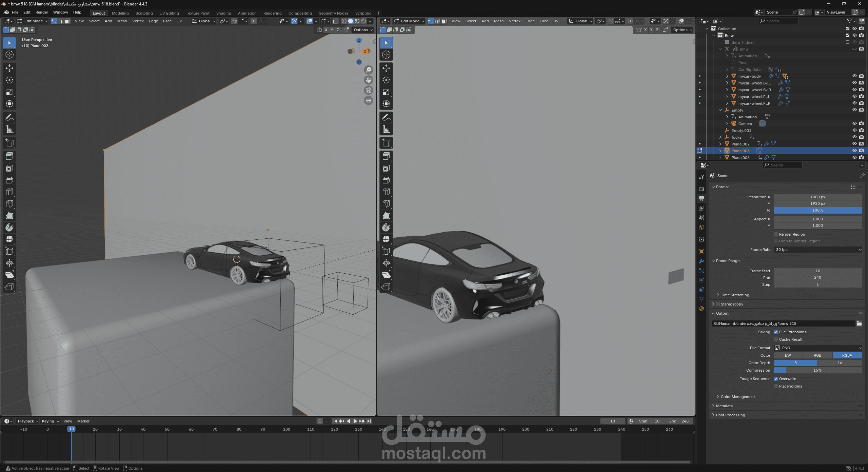The image size is (868, 472).
Task: Uncheck the Overwrite checkbox
Action: click(x=776, y=379)
